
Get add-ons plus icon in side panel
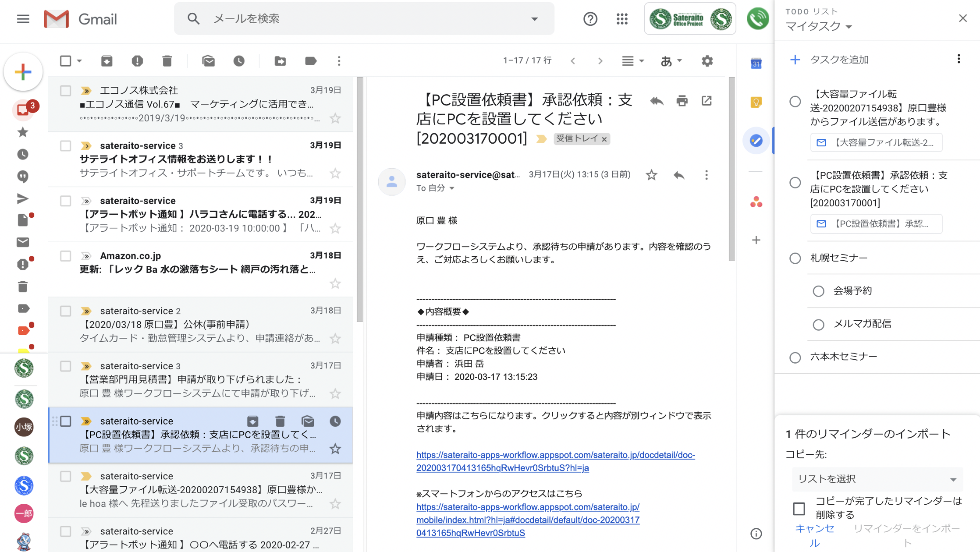tap(756, 240)
